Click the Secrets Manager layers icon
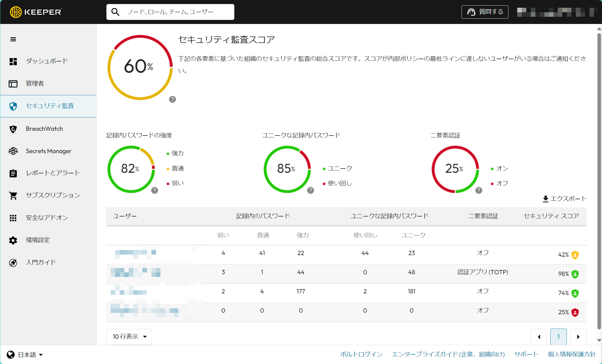This screenshot has width=602, height=364. (13, 151)
